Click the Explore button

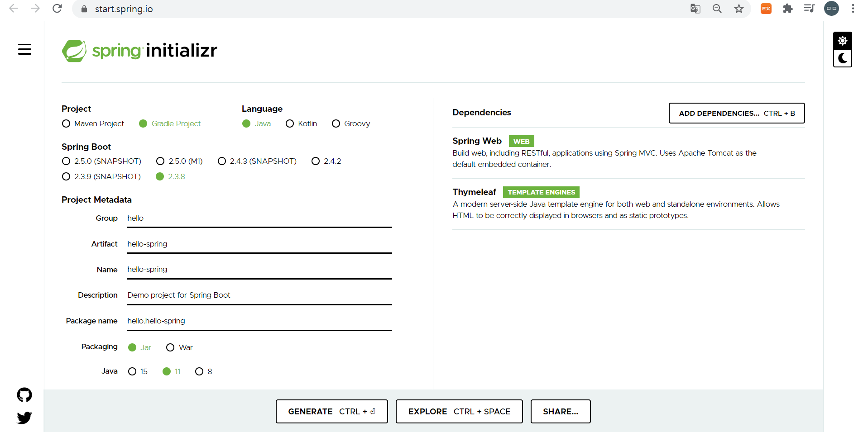click(x=459, y=411)
